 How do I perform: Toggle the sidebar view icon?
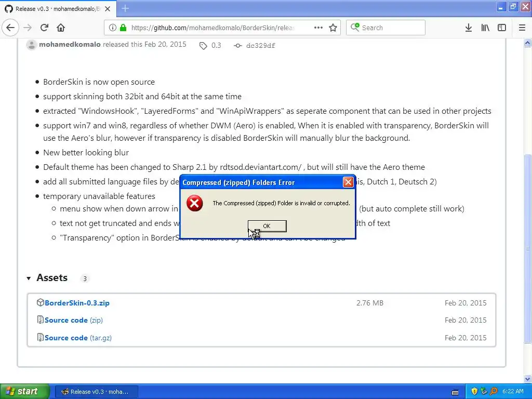(502, 28)
